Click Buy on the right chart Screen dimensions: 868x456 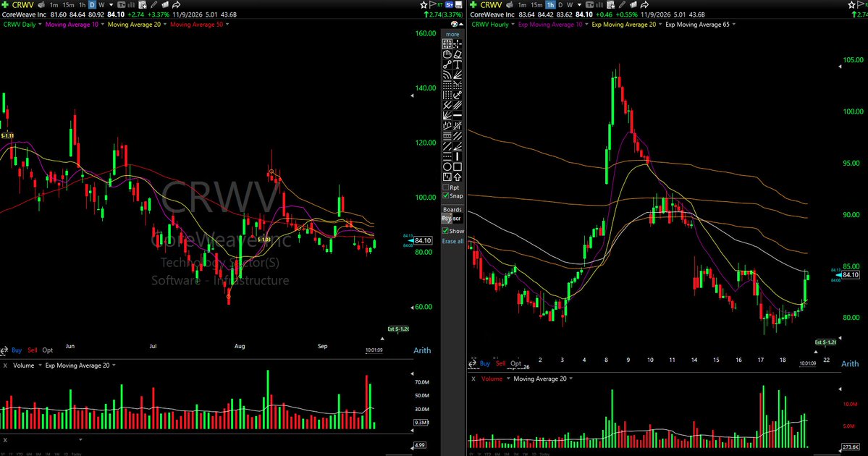point(485,363)
